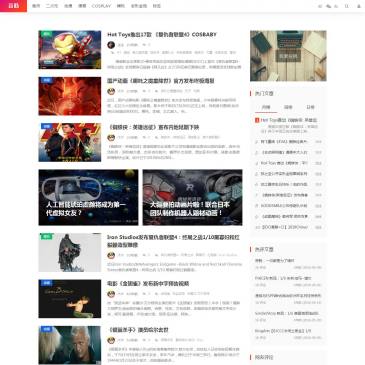Click the author avatar under Nezha headline
This screenshot has width=365, height=365.
click(x=111, y=91)
